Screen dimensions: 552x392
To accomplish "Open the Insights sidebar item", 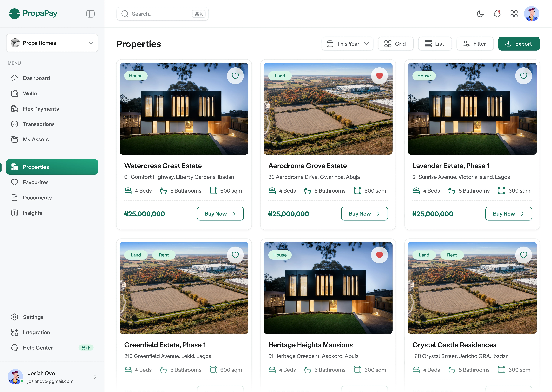I will [x=32, y=213].
